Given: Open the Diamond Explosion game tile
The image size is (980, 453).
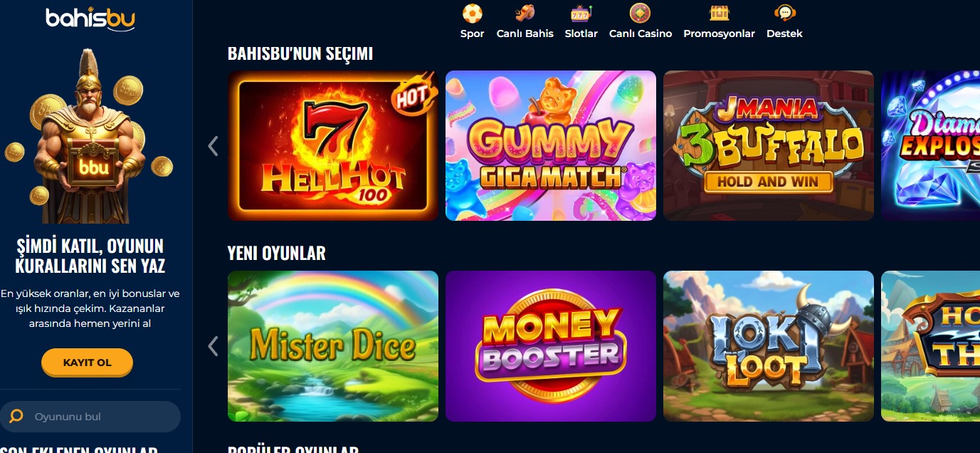Looking at the screenshot, I should tap(931, 145).
